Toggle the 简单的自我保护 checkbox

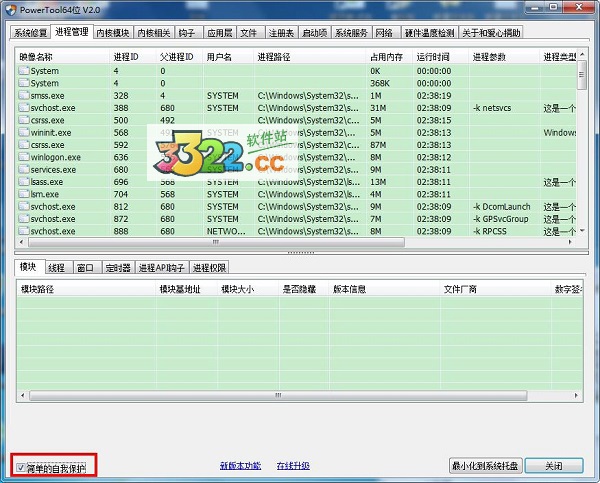[20, 467]
